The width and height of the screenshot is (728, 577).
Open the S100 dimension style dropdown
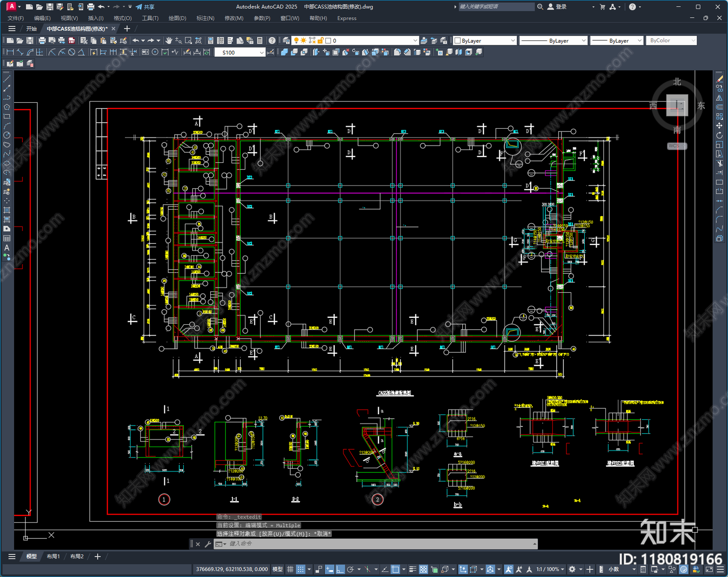240,52
